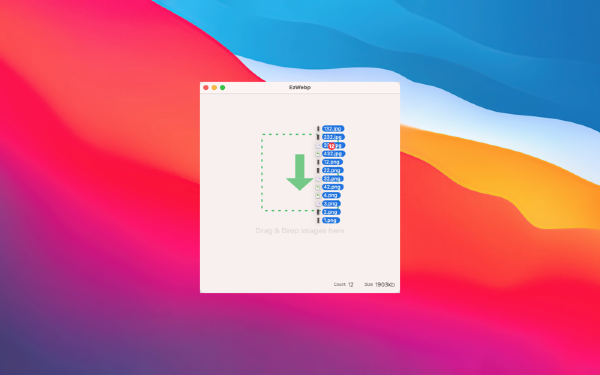Screen dimensions: 600x375
Task: Select the 12.png file label
Action: point(332,162)
